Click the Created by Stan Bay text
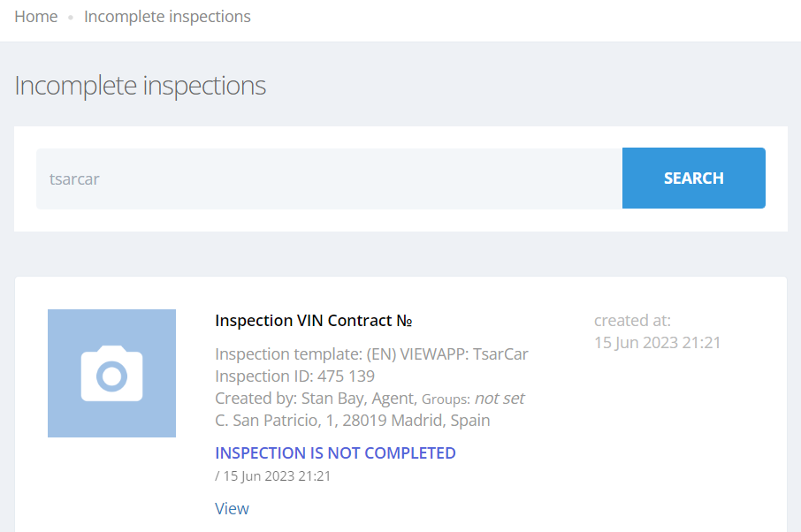Image resolution: width=801 pixels, height=532 pixels. click(x=317, y=399)
